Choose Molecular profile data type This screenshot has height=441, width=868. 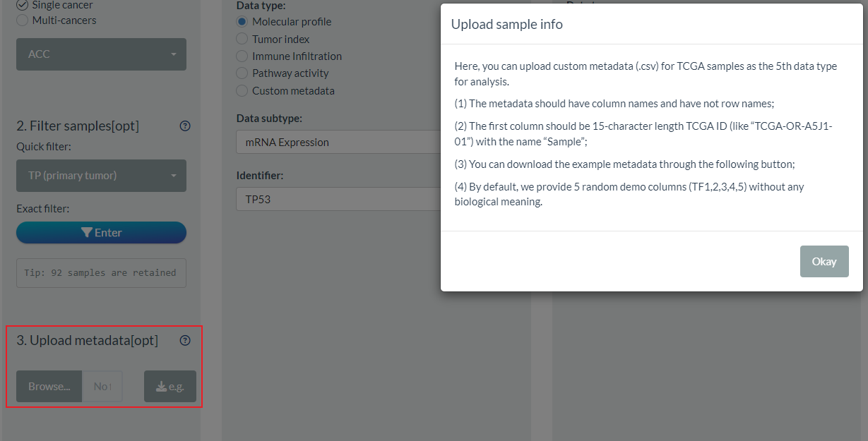(x=242, y=22)
